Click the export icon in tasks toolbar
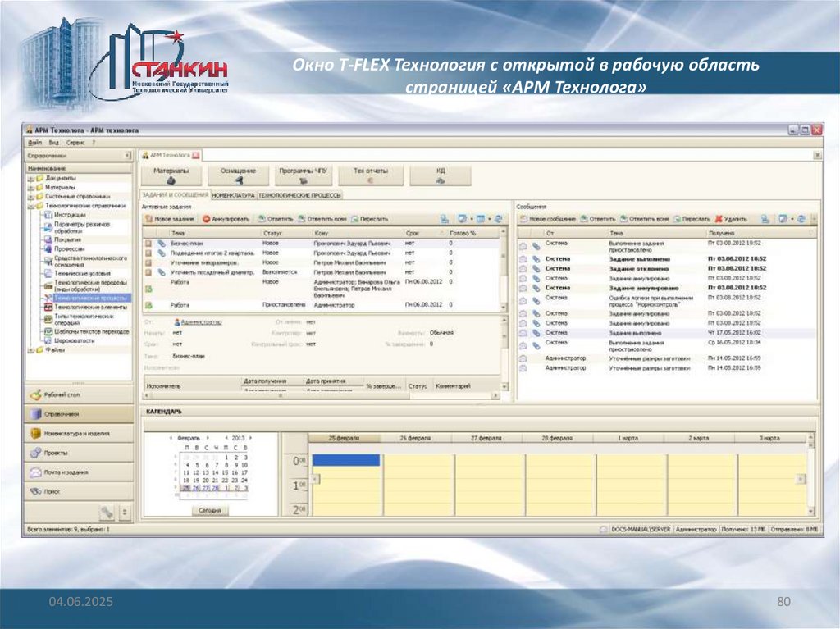840x629 pixels. (445, 219)
